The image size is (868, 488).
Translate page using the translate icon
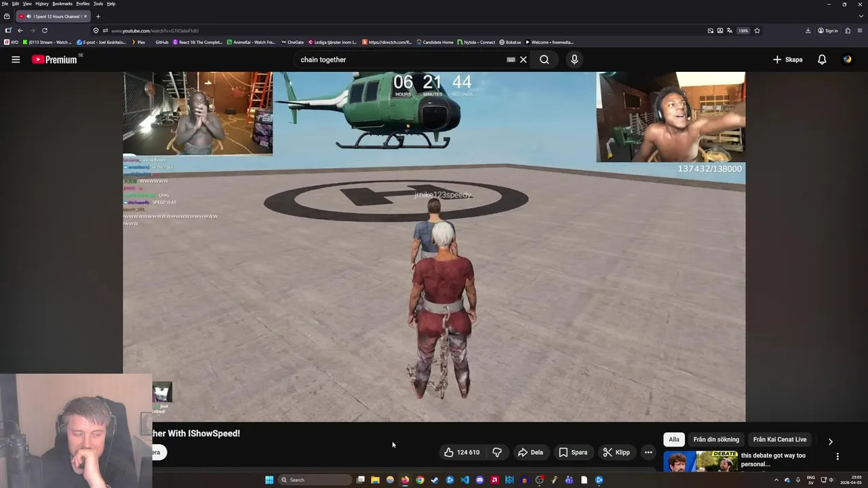coord(729,30)
